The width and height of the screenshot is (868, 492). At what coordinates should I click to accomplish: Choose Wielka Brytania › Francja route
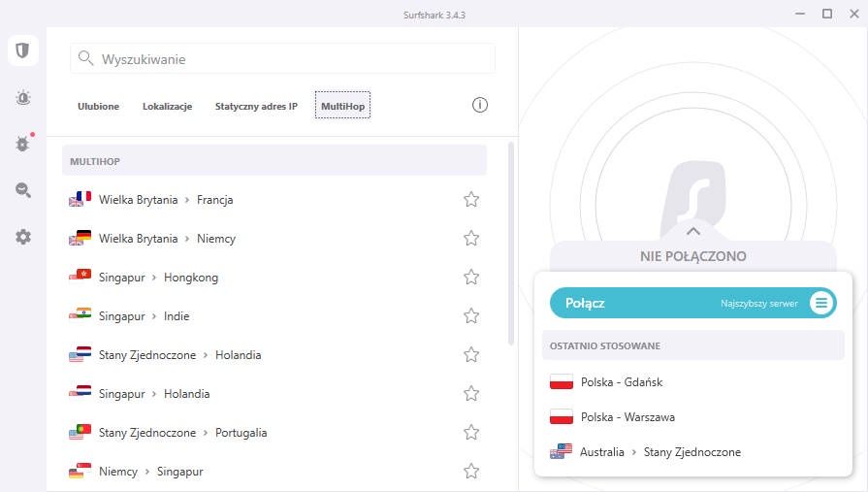pyautogui.click(x=274, y=200)
